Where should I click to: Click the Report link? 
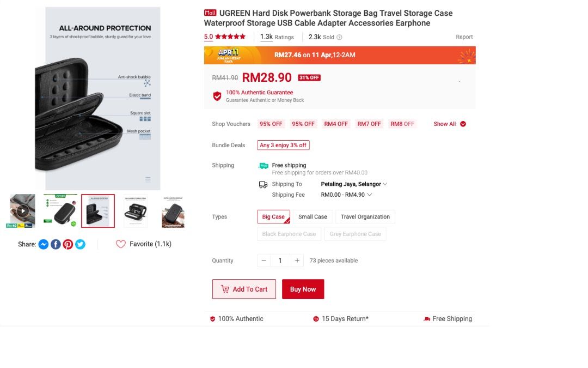pyautogui.click(x=464, y=37)
